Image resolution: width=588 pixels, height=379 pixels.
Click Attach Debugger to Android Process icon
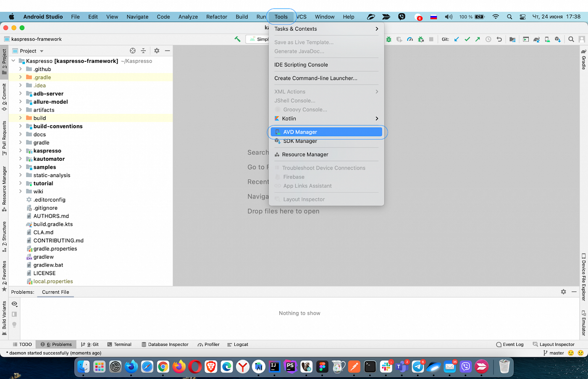420,39
